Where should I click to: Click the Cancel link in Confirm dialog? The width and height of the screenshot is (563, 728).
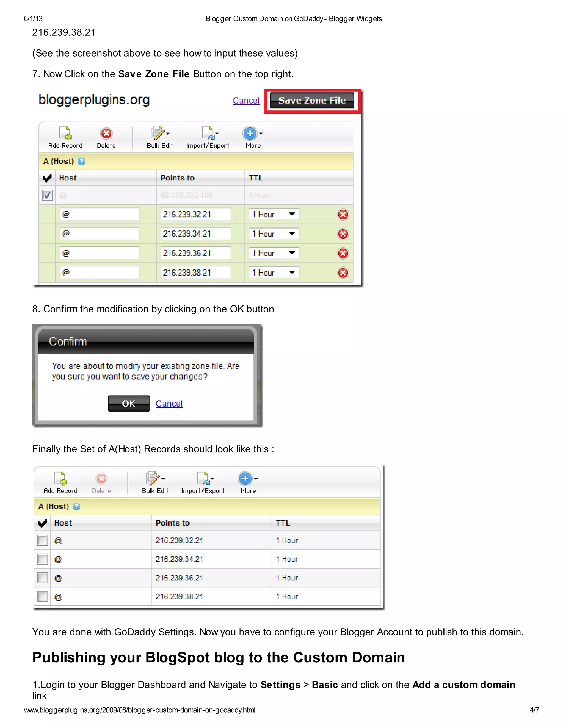pos(169,404)
